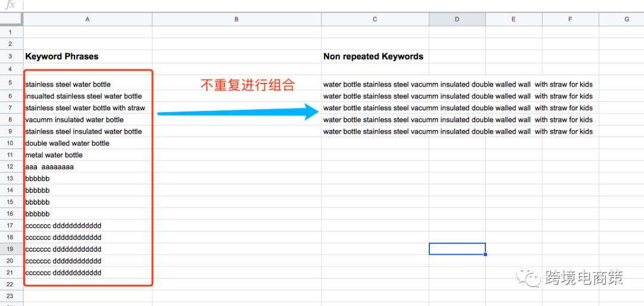This screenshot has width=644, height=306.
Task: Select the "double walled water bottle" cell
Action: pyautogui.click(x=67, y=143)
